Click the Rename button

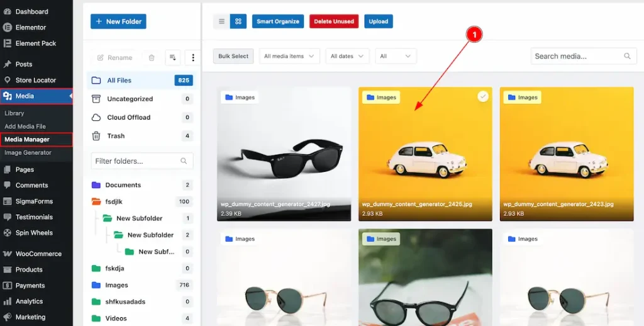114,57
